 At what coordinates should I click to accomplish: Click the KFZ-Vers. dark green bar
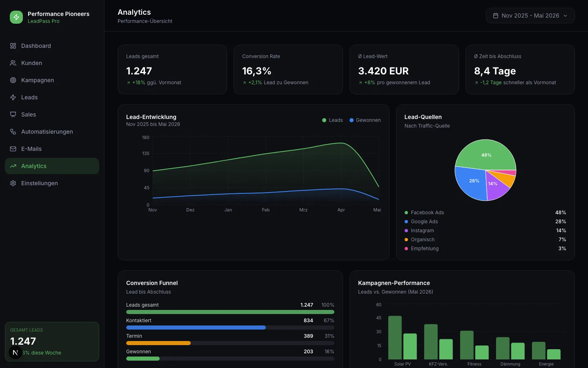(431, 342)
